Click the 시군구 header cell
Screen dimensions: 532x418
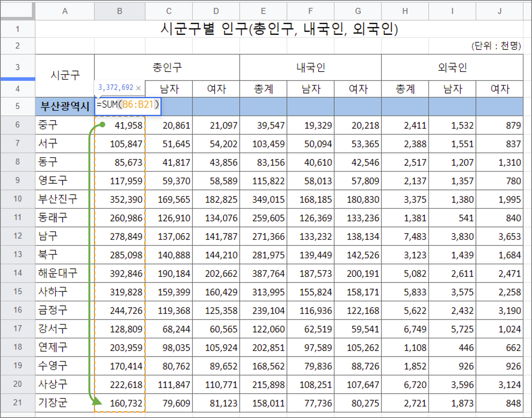point(65,76)
